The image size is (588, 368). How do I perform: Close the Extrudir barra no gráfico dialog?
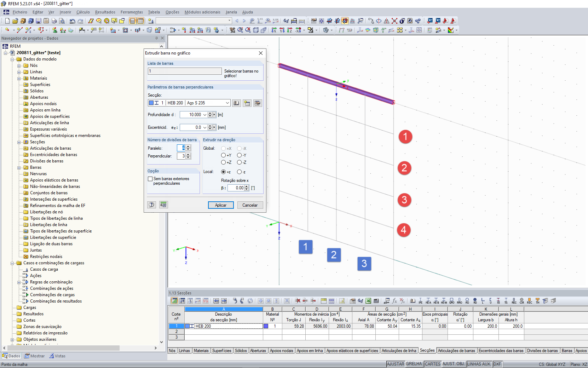pyautogui.click(x=261, y=53)
